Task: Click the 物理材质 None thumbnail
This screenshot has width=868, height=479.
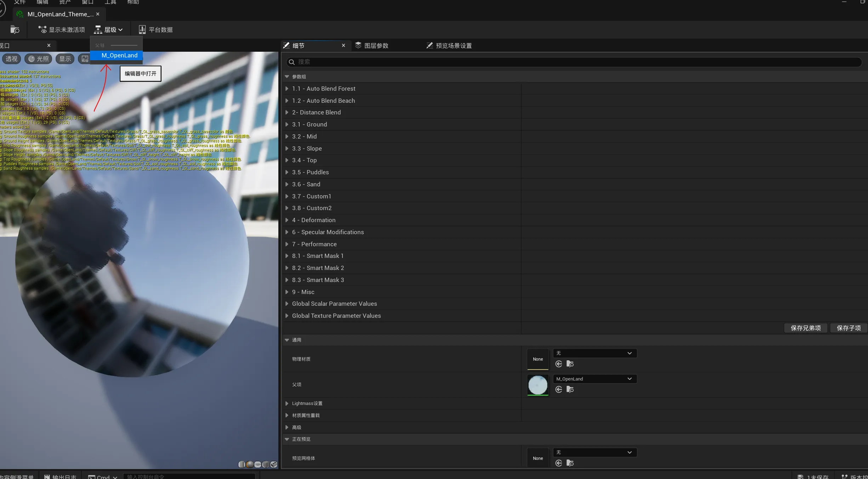Action: point(538,359)
